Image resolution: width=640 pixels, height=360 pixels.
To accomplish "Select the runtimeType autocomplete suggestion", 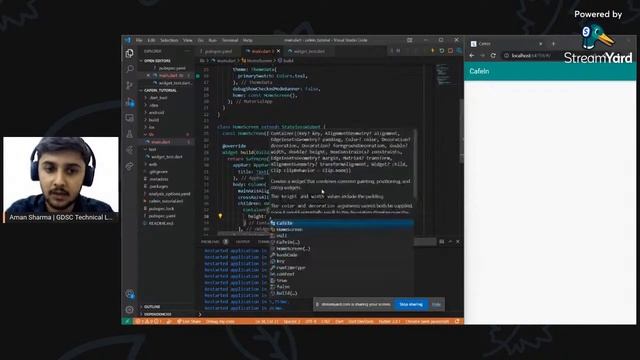I will click(x=342, y=268).
